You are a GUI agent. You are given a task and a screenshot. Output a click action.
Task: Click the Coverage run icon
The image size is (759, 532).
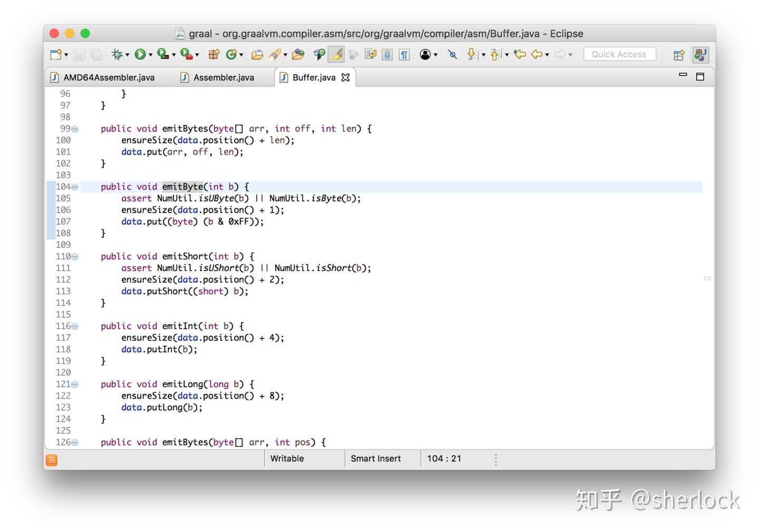(x=163, y=54)
